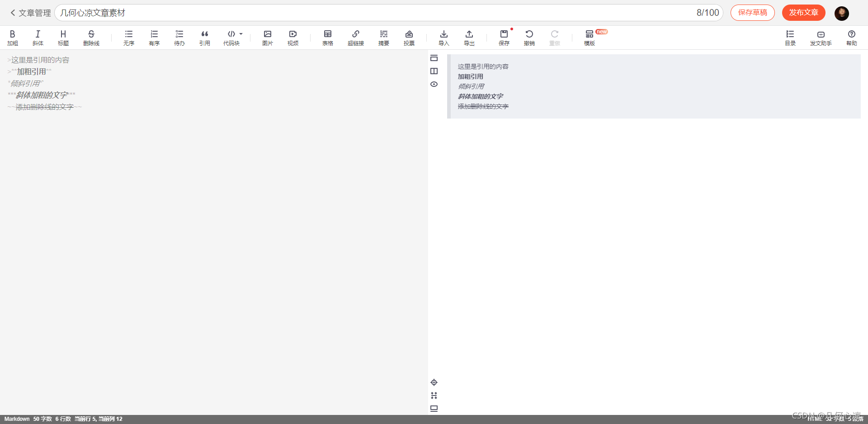Import a file (导入)

click(x=444, y=38)
